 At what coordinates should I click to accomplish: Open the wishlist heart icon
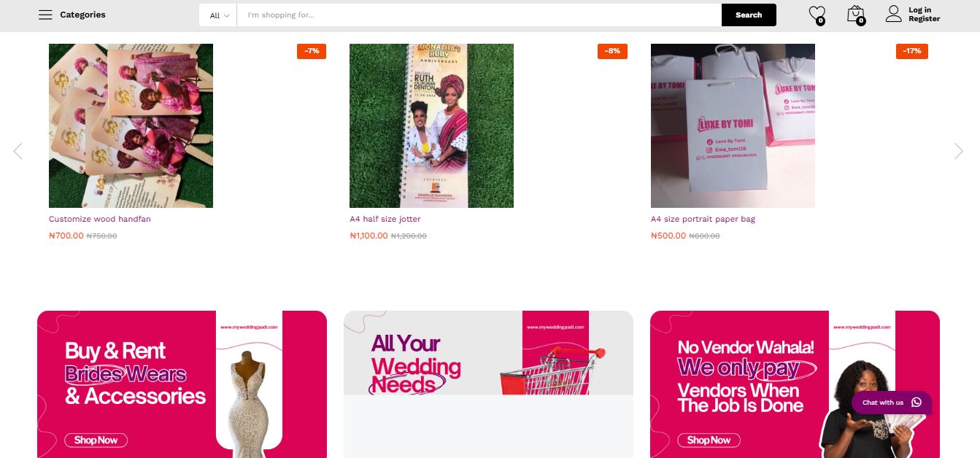coord(817,14)
